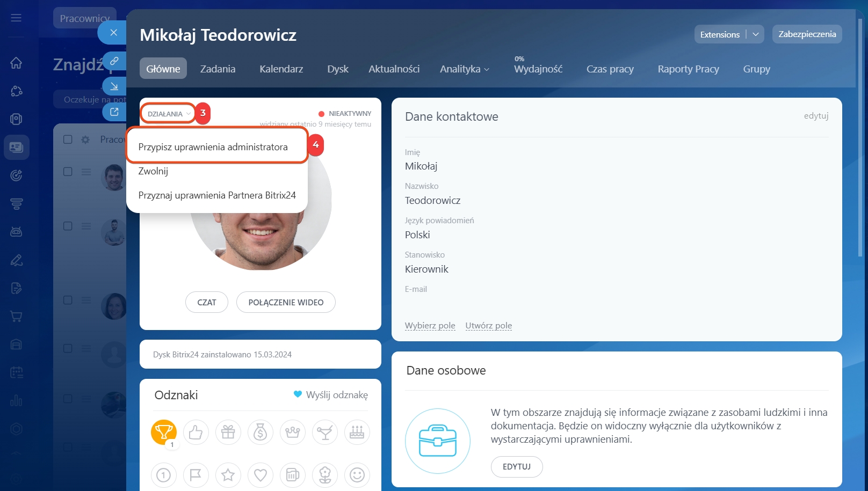Tick the third employee row checkbox

click(68, 300)
